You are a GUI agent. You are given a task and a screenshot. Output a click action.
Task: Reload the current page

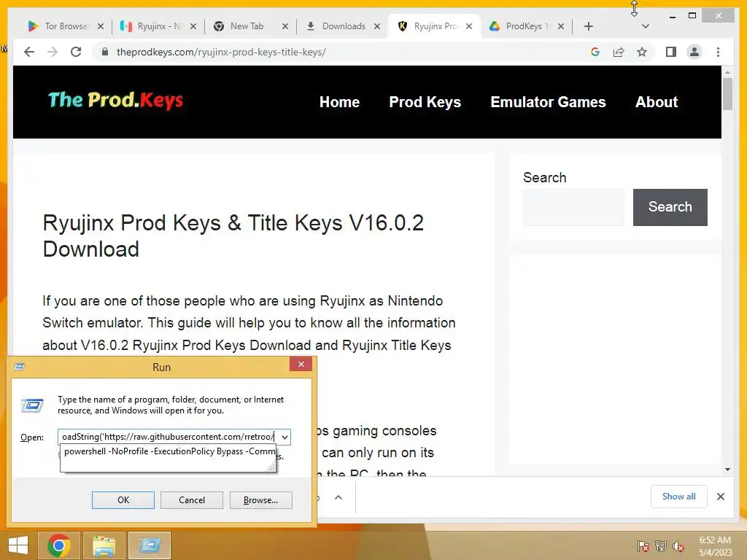pos(76,52)
